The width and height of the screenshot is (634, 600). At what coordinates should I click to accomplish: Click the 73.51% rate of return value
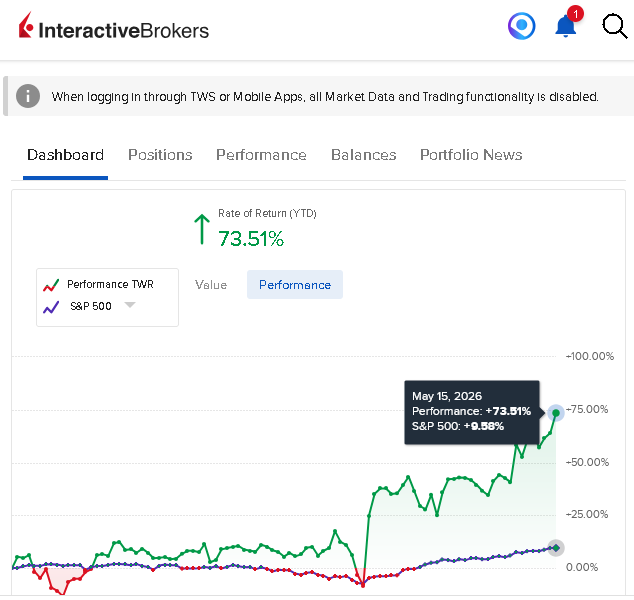pyautogui.click(x=251, y=239)
